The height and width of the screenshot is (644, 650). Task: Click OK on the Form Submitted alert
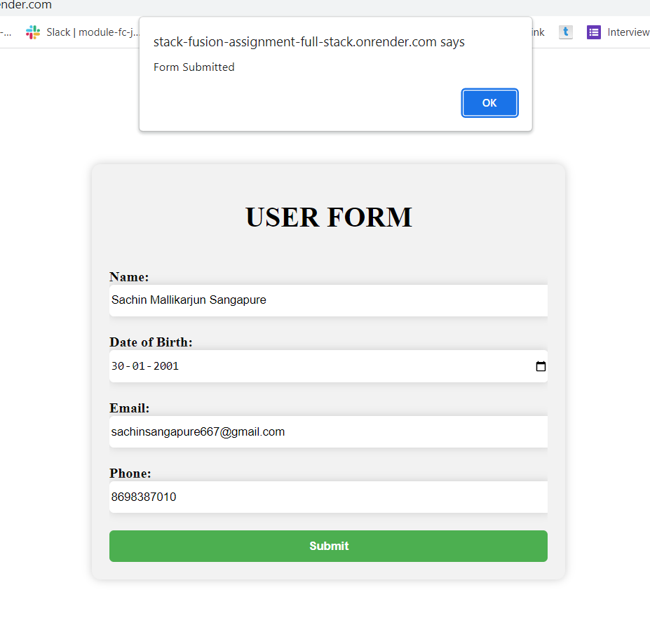pyautogui.click(x=489, y=102)
